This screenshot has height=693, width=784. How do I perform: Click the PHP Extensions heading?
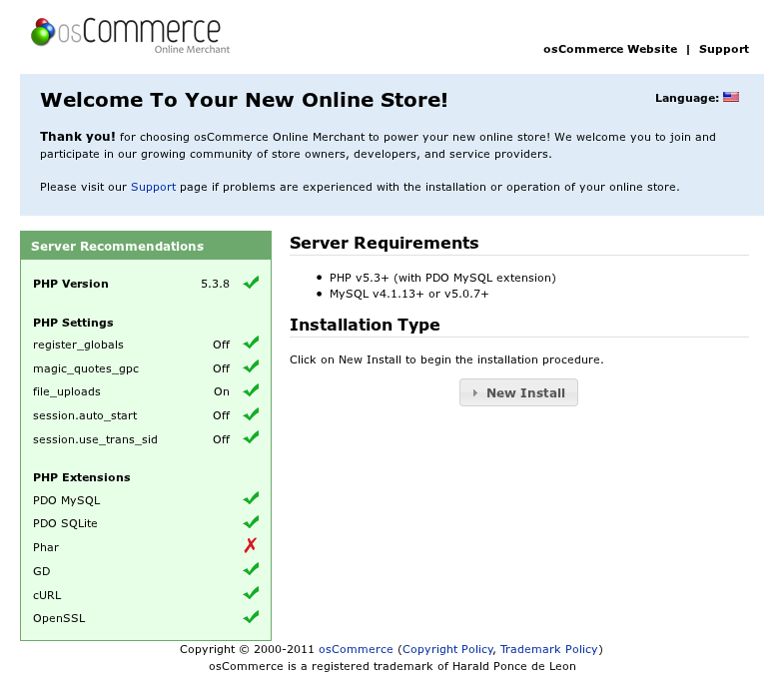[x=82, y=477]
